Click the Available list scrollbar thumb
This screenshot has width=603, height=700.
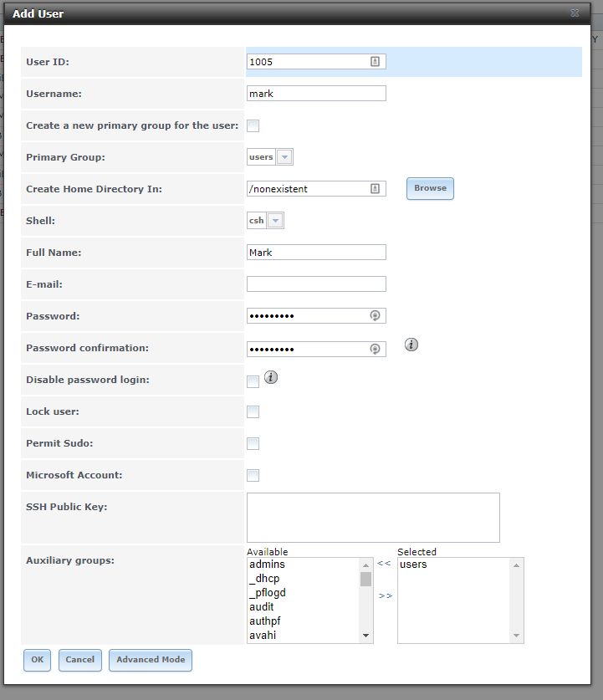(x=366, y=579)
